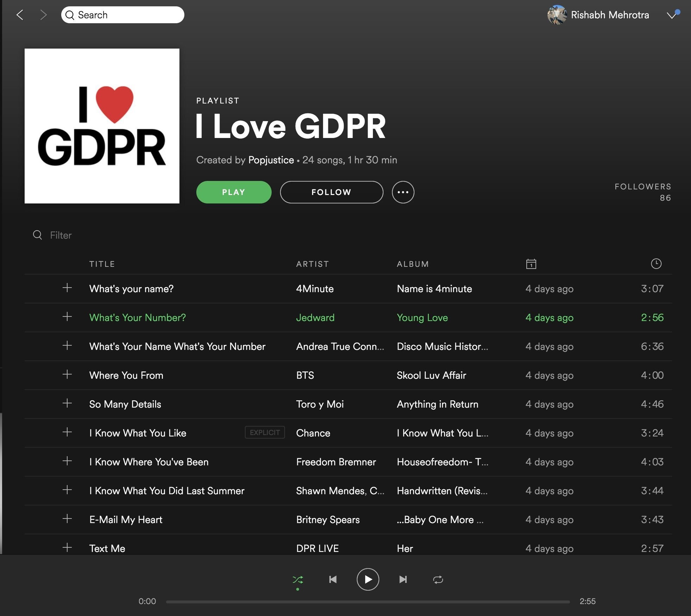Navigate forward using the right arrow
Screen dimensions: 691x616
coord(44,15)
